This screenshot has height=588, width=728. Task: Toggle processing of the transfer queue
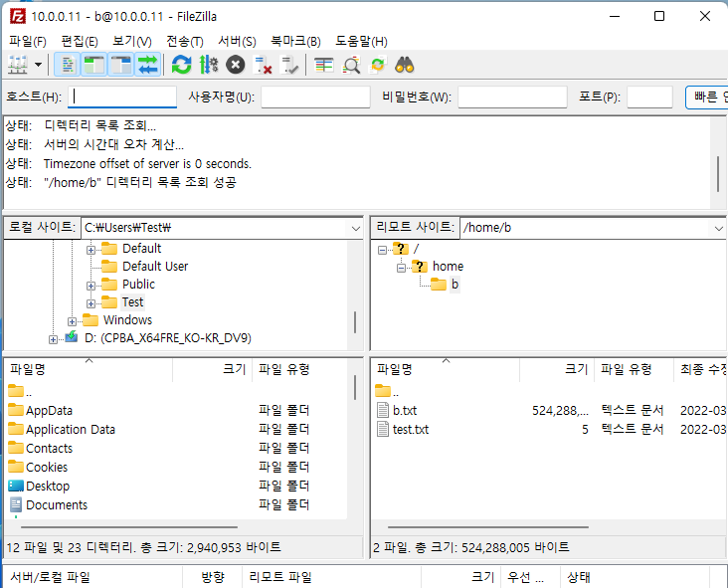pos(209,65)
